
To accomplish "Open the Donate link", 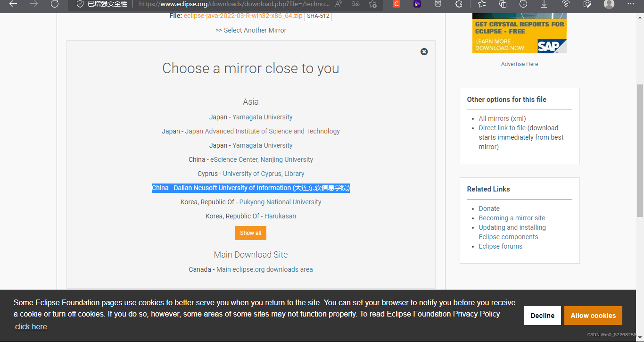I will click(x=489, y=209).
